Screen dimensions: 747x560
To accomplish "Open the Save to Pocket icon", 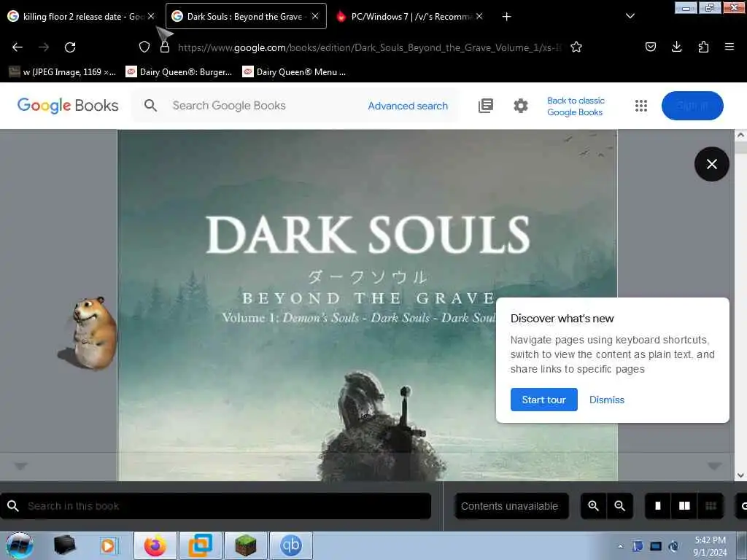I will [x=650, y=47].
